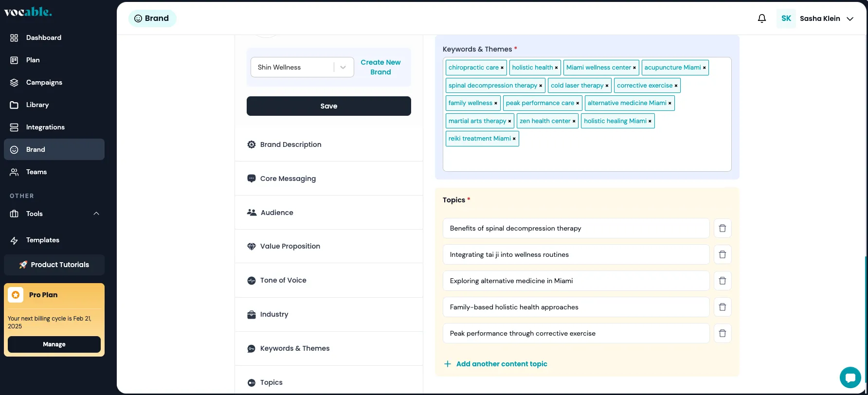Remove the 'reiki treatment Miami' keyword tag

pos(514,139)
